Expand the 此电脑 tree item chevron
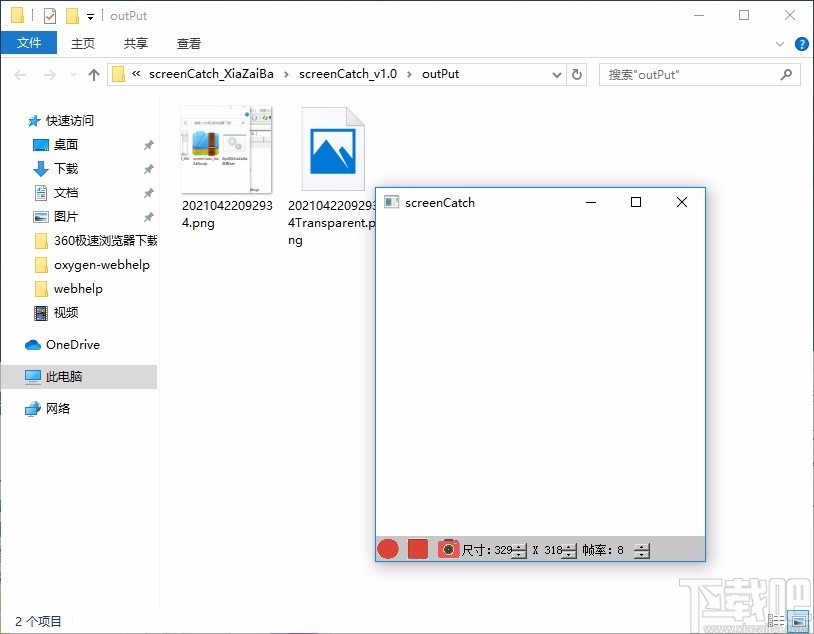Screen dimensions: 814x634 [x=14, y=376]
